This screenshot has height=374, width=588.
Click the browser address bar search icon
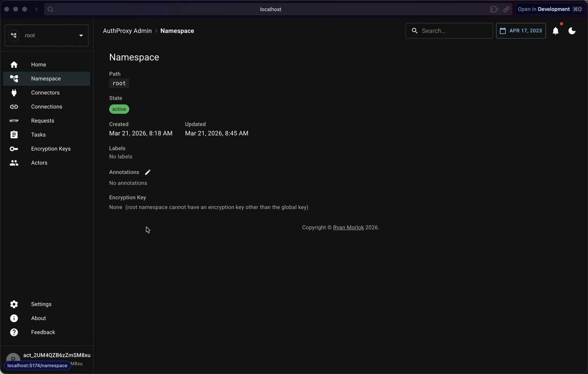(50, 9)
